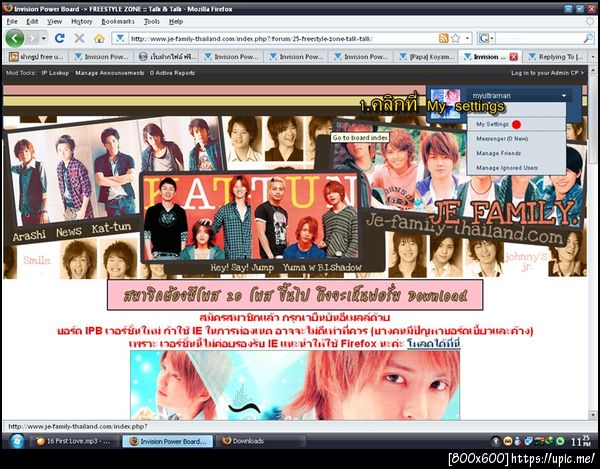Open the history dropdown beside the Forward arrow
The image size is (600, 469).
(44, 38)
